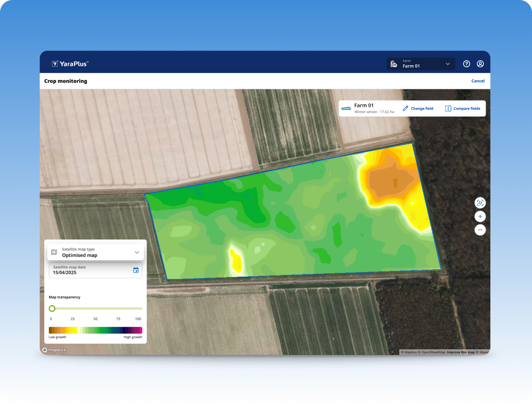Click the Cancel link
This screenshot has height=406, width=532.
click(478, 81)
